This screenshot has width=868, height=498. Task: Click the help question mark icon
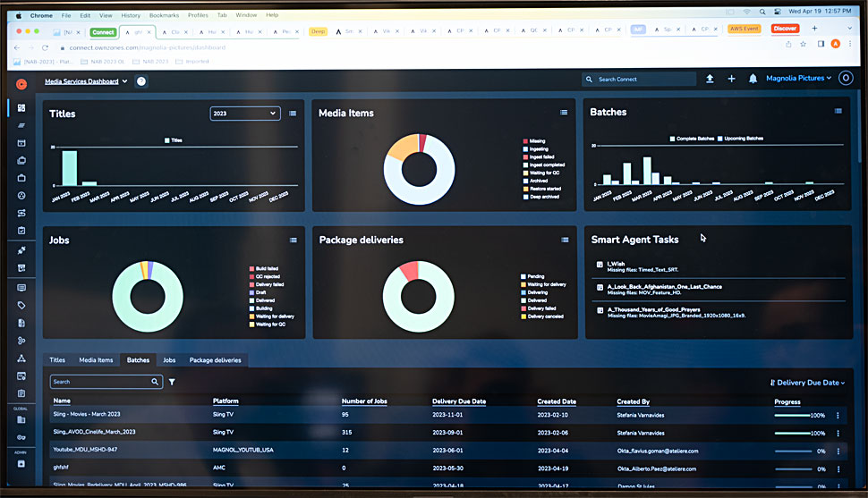141,81
